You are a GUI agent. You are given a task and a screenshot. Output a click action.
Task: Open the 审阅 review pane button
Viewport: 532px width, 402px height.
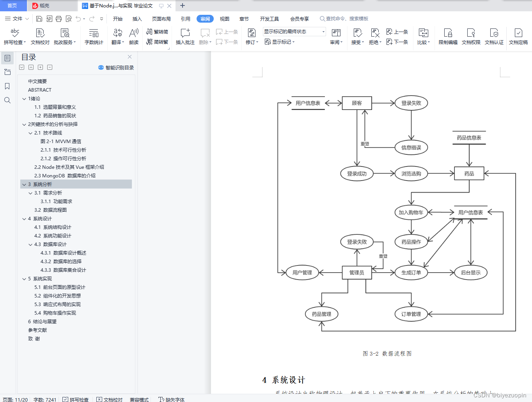point(336,36)
